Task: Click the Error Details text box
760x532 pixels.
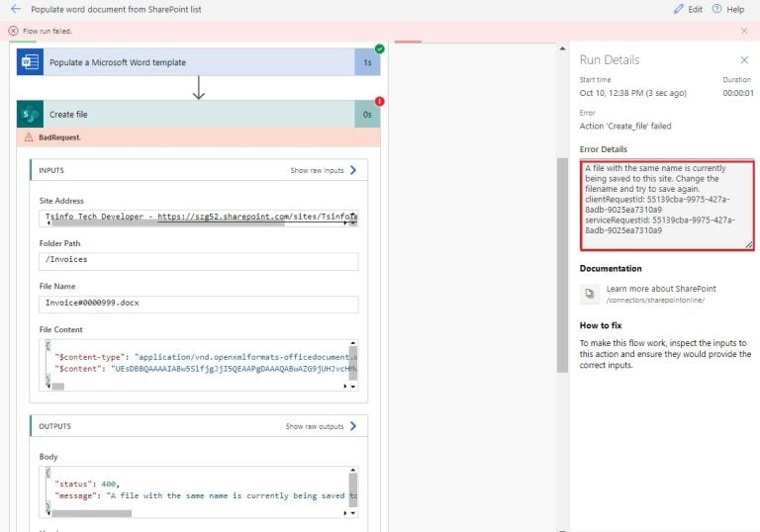Action: tap(667, 205)
